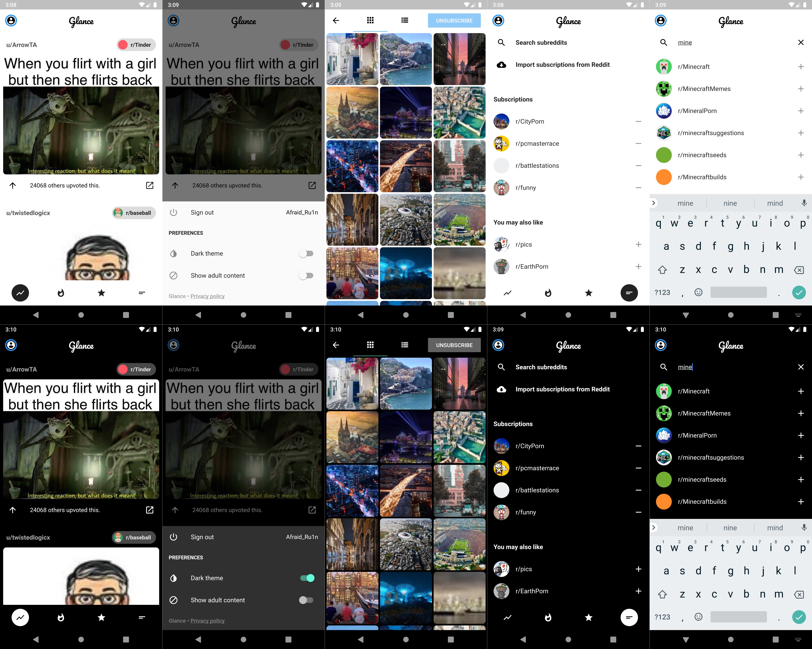Remove r/funny subscription in dark list
The width and height of the screenshot is (812, 649).
(x=638, y=512)
